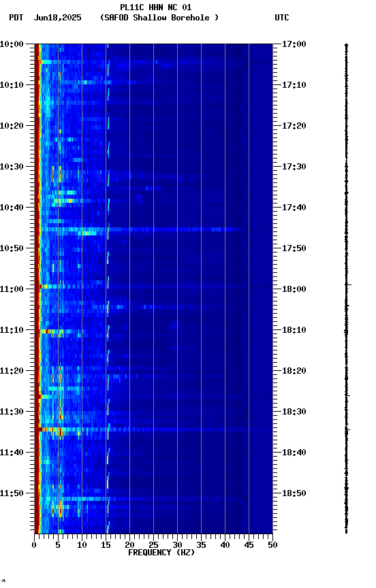Image resolution: width=376 pixels, height=588 pixels.
Task: Click the 25 Hz frequency axis tick label
Action: pyautogui.click(x=153, y=545)
